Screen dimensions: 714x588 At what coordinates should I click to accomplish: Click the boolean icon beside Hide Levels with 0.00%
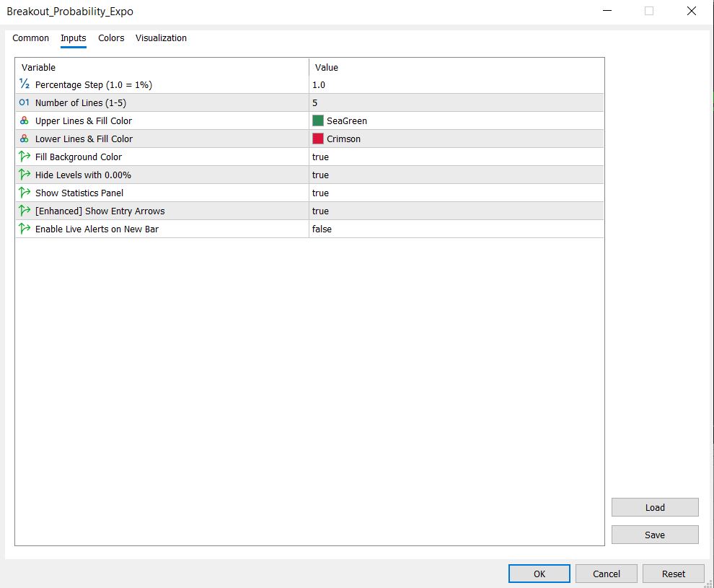tap(24, 175)
